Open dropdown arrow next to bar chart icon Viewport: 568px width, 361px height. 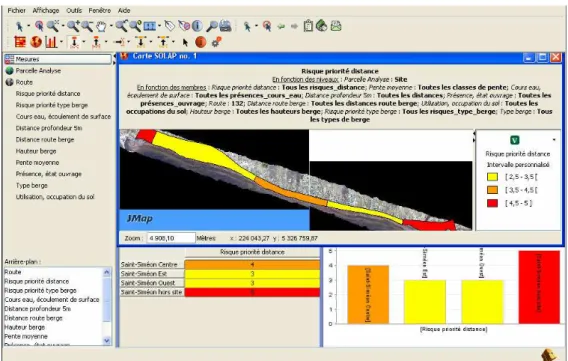coord(61,42)
